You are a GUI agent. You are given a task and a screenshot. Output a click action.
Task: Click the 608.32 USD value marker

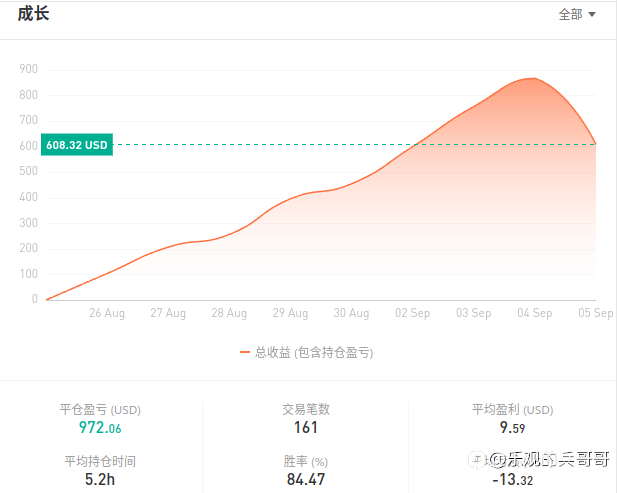(x=77, y=145)
